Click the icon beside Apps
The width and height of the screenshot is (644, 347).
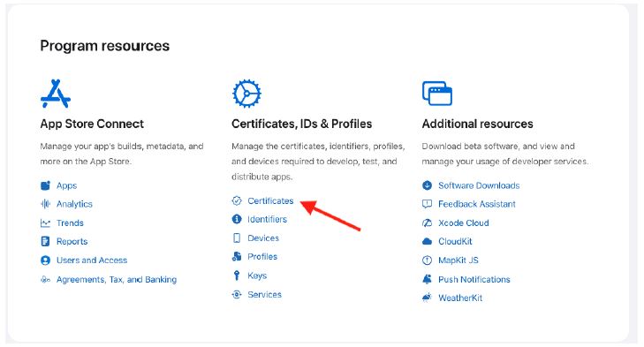pos(45,185)
